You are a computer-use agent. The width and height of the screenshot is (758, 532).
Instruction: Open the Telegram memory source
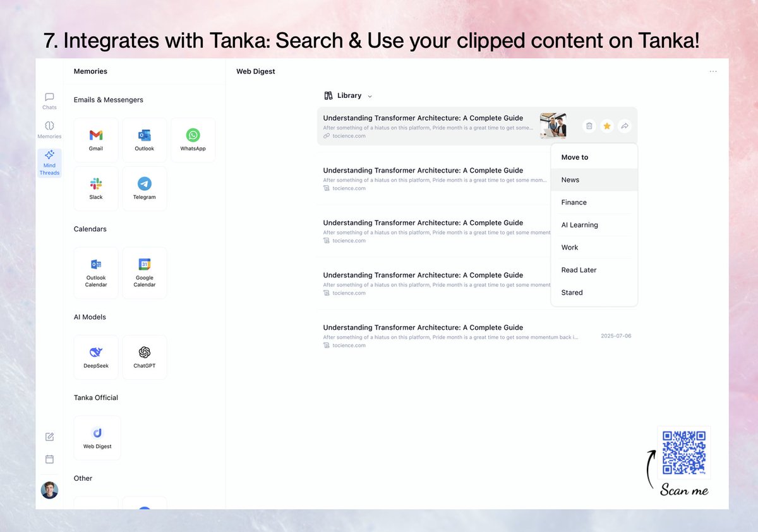145,188
